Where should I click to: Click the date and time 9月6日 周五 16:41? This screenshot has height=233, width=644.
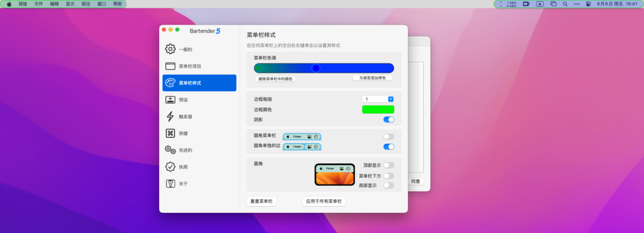[618, 4]
